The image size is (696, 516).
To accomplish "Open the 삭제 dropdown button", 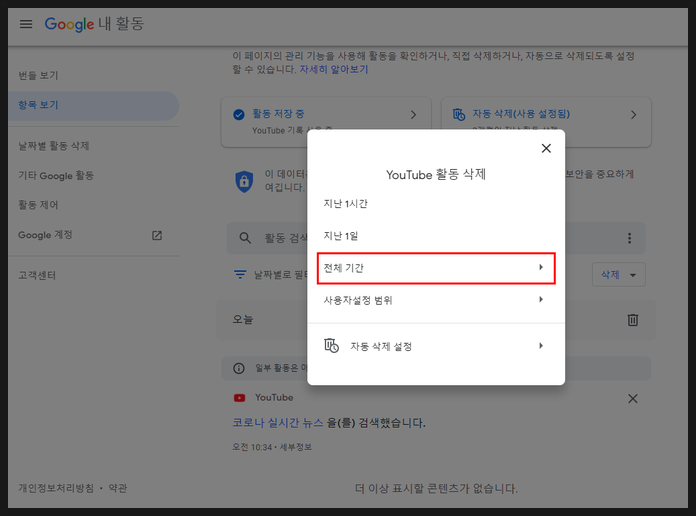I will click(x=618, y=275).
